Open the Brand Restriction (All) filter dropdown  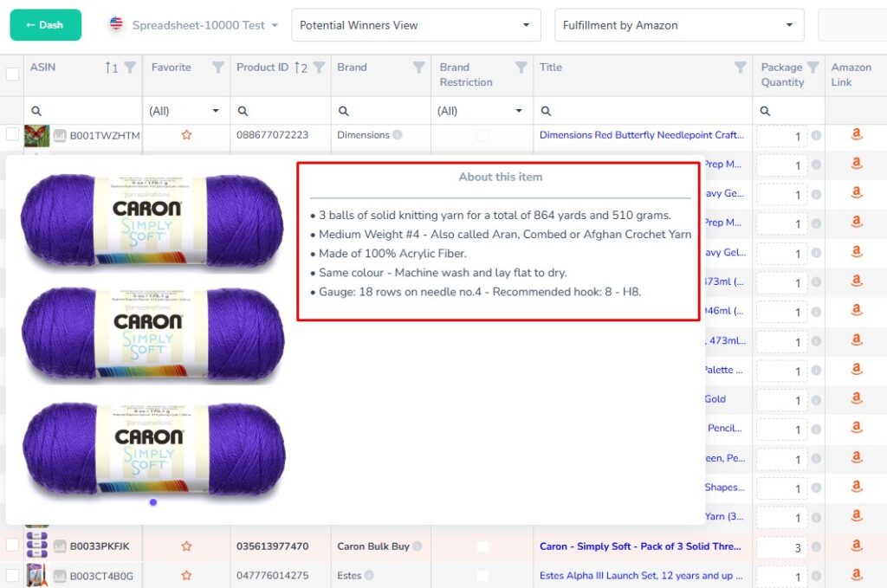(481, 111)
